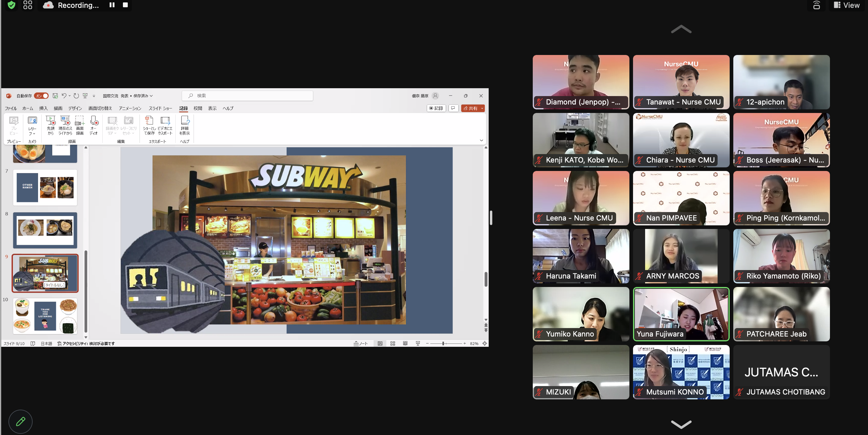Viewport: 868px width, 435px height.
Task: Click 日本語 language in status bar
Action: pyautogui.click(x=47, y=343)
